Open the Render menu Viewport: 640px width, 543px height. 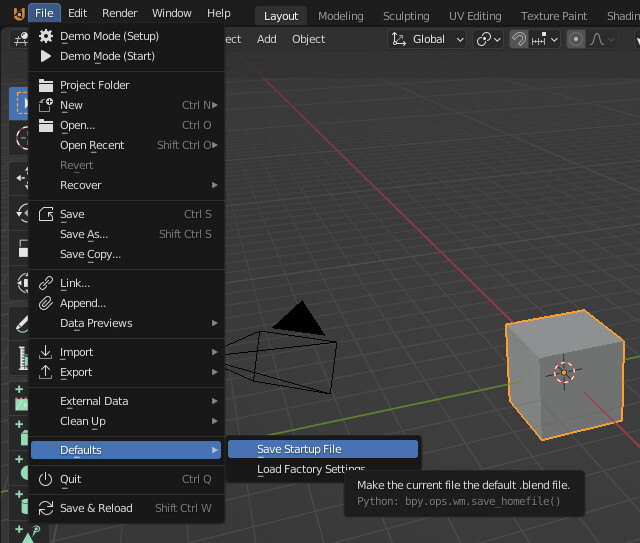[x=120, y=13]
